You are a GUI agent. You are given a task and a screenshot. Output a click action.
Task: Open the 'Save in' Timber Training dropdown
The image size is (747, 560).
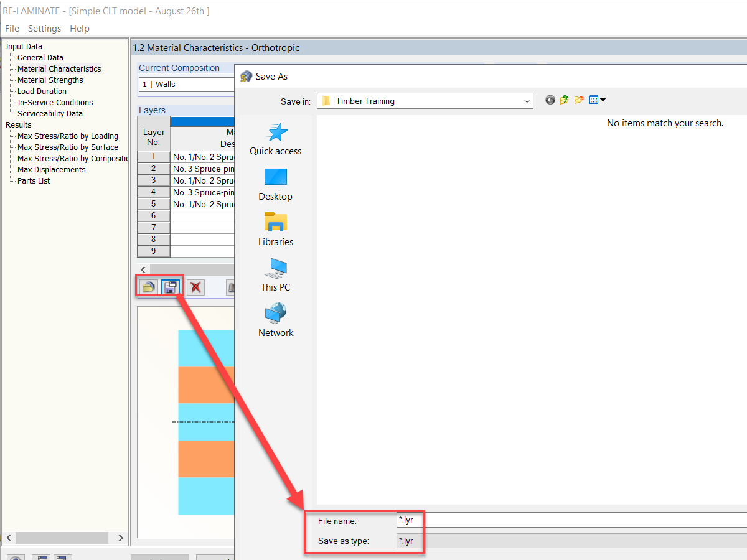tap(425, 101)
